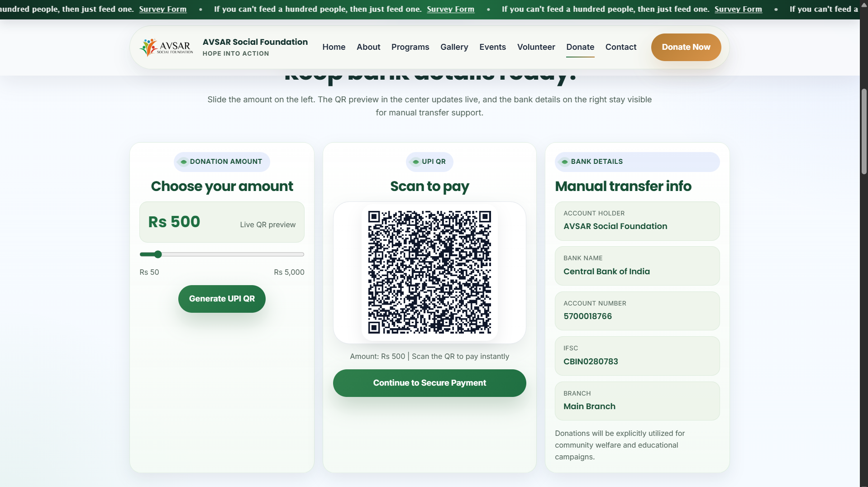Click account holder name AVSAR Social Foundation

pyautogui.click(x=615, y=226)
